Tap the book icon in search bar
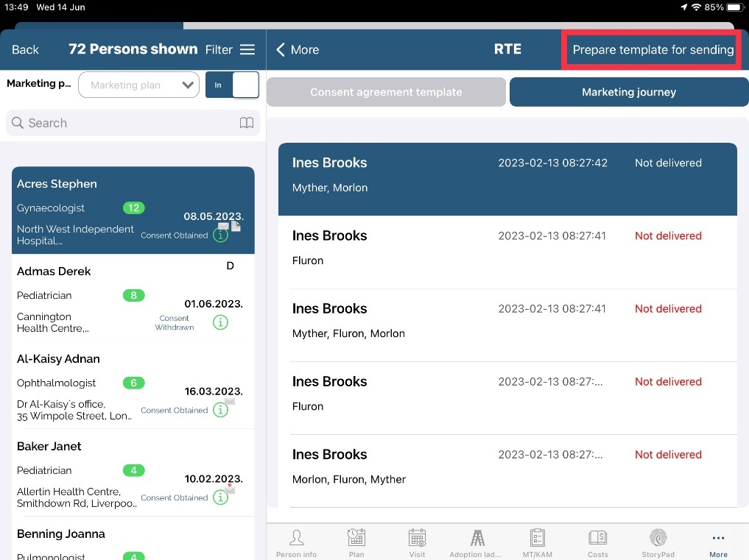 pos(247,123)
